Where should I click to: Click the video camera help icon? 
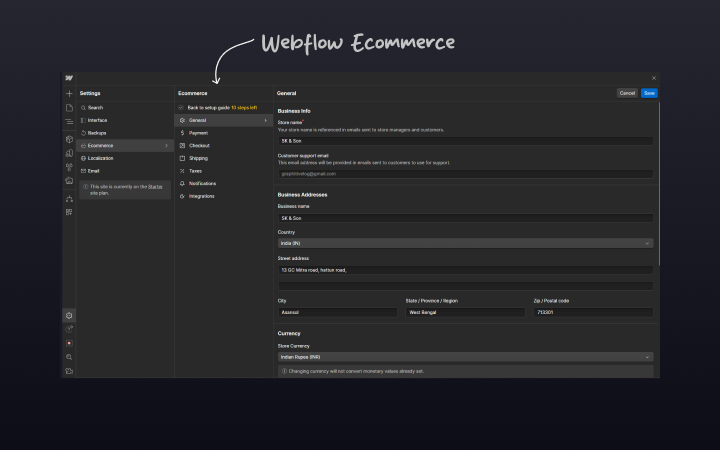pos(69,371)
